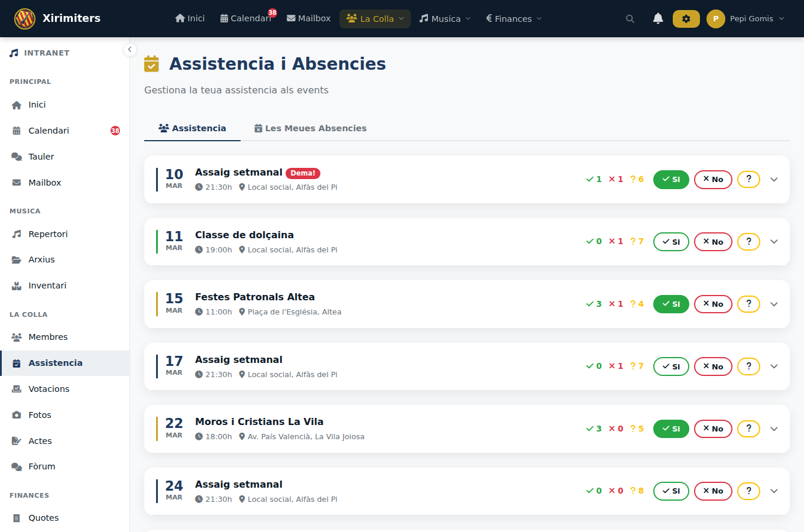Open the La Colla dropdown menu

(x=375, y=19)
